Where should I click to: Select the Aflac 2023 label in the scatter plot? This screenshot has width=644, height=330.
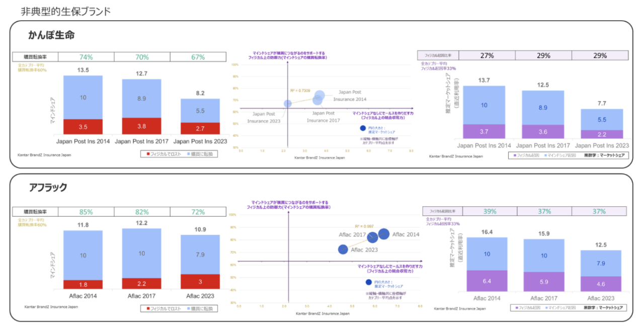[x=365, y=250]
